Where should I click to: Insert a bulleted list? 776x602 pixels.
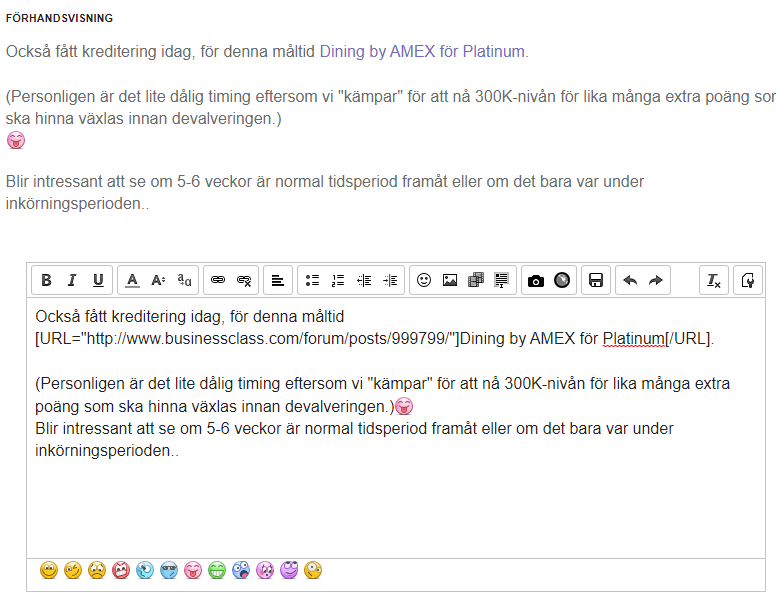click(x=312, y=281)
